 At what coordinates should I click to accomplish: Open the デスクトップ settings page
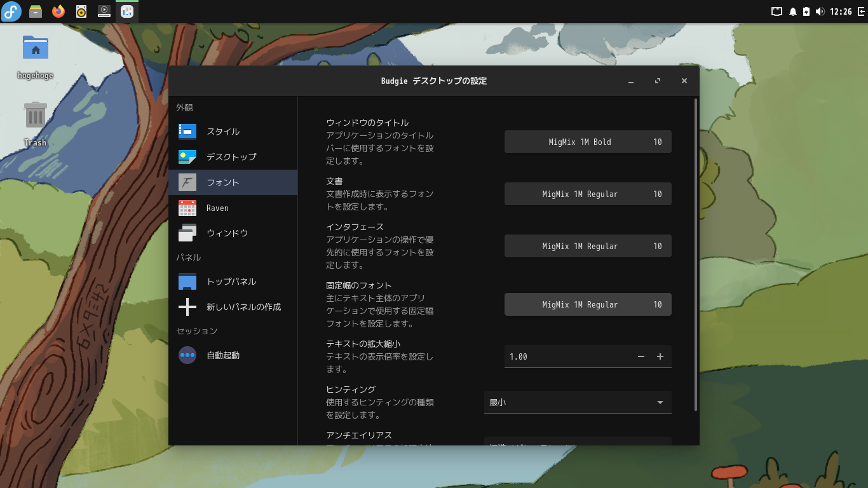pyautogui.click(x=233, y=157)
